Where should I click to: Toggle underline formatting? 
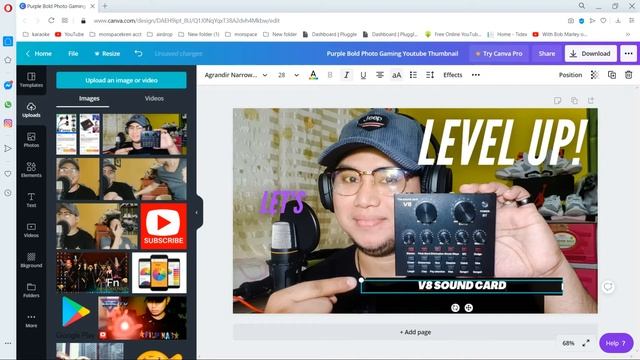[363, 75]
